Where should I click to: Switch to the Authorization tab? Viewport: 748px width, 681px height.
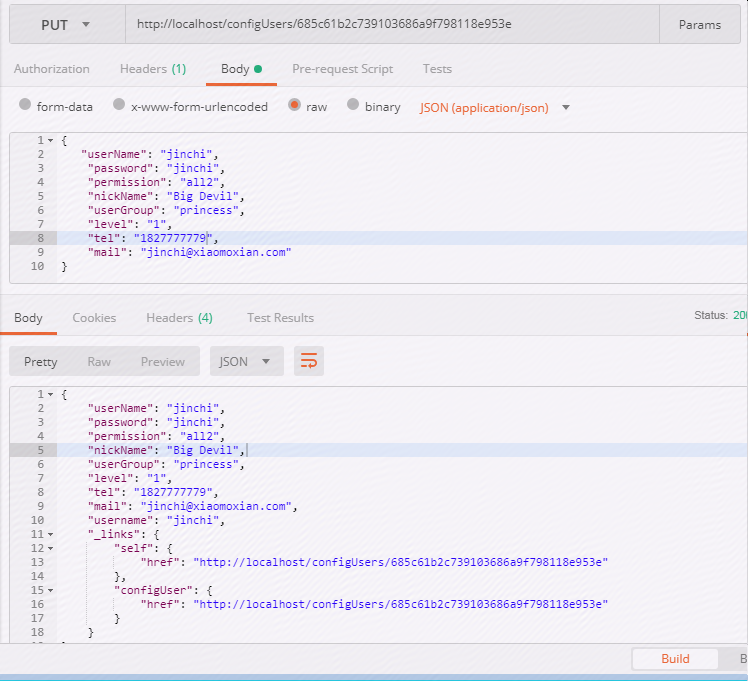point(52,69)
